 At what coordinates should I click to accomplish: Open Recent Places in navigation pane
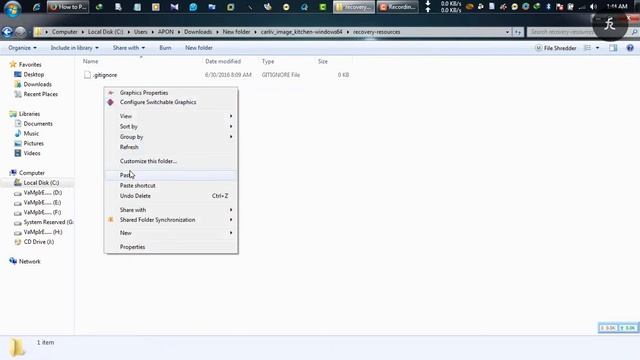click(40, 94)
